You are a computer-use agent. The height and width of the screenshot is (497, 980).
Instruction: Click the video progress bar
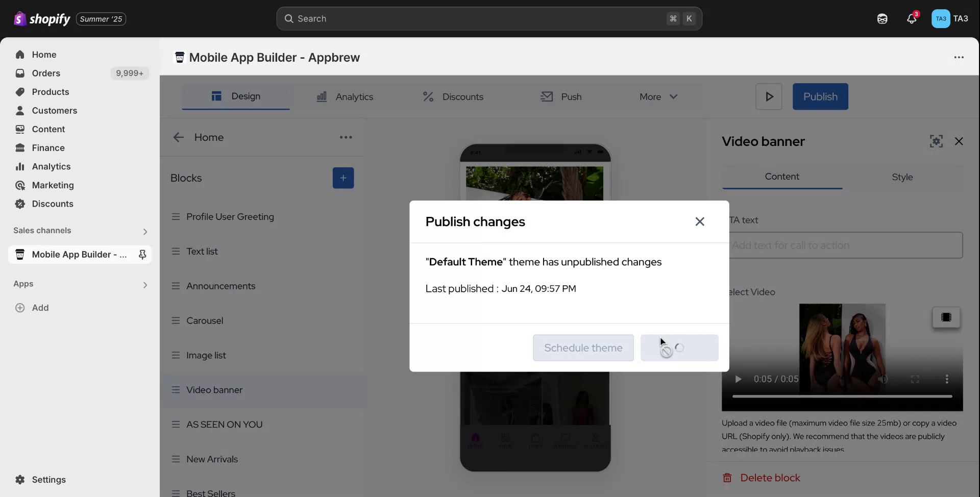[841, 396]
